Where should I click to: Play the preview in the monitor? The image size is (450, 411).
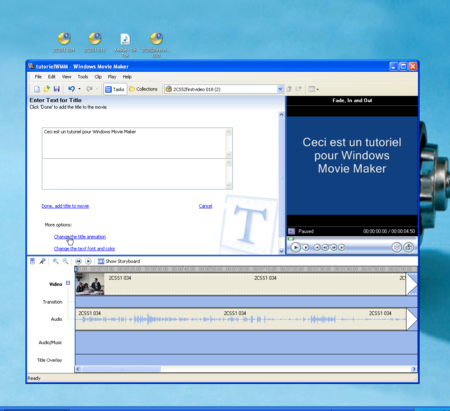click(x=295, y=247)
